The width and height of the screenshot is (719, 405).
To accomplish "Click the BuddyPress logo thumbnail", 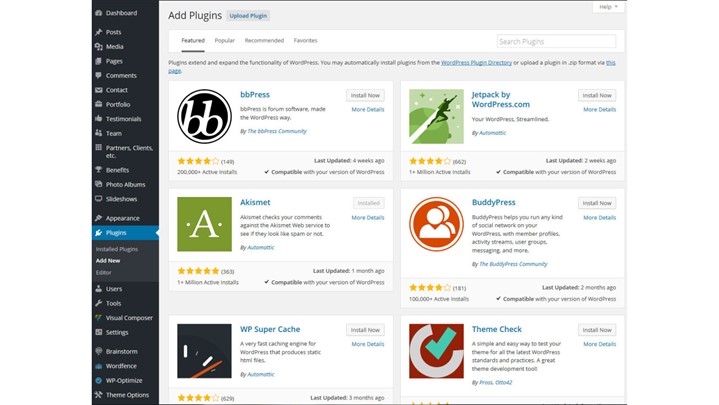I will 436,224.
